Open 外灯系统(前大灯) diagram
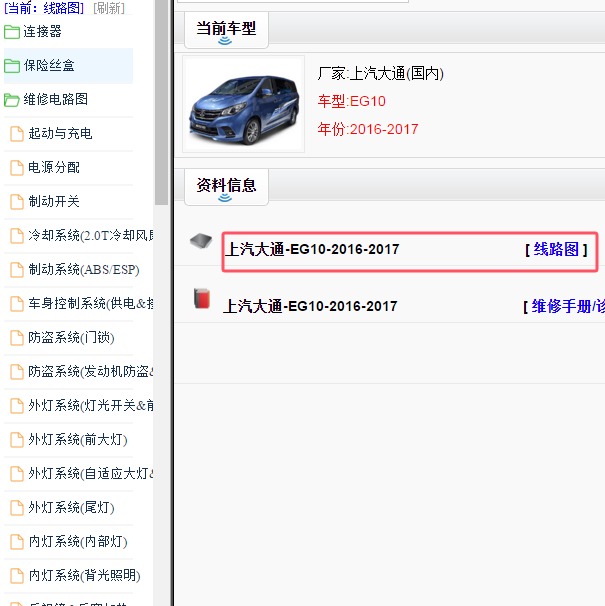Viewport: 605px width, 606px height. pyautogui.click(x=78, y=439)
